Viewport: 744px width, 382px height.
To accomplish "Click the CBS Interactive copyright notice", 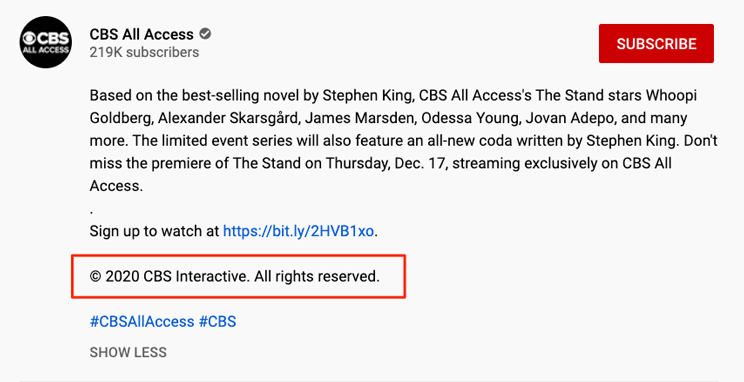I will [235, 276].
